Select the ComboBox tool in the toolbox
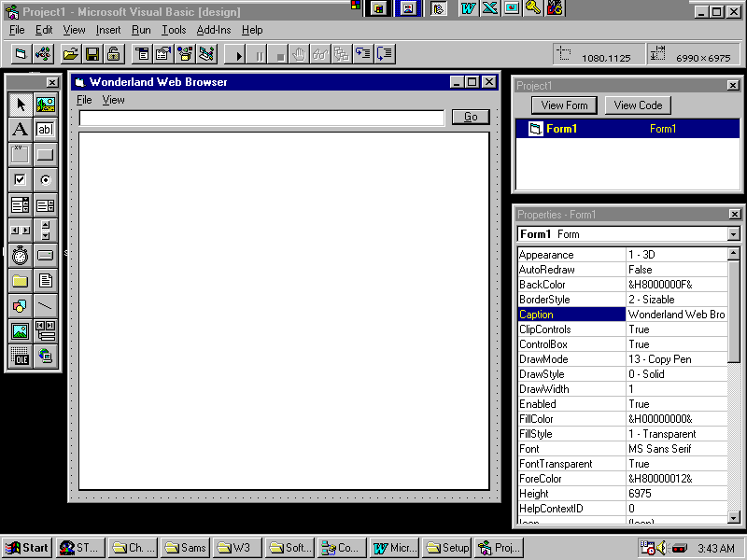 coord(20,205)
